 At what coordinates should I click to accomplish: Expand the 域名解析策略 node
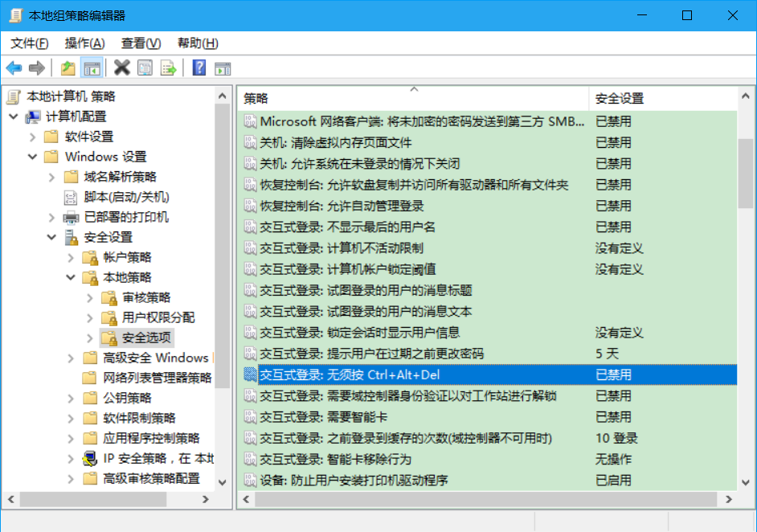[51, 177]
